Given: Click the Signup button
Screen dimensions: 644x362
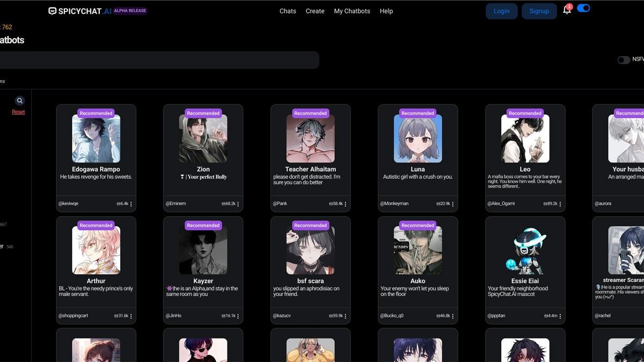Looking at the screenshot, I should [539, 11].
